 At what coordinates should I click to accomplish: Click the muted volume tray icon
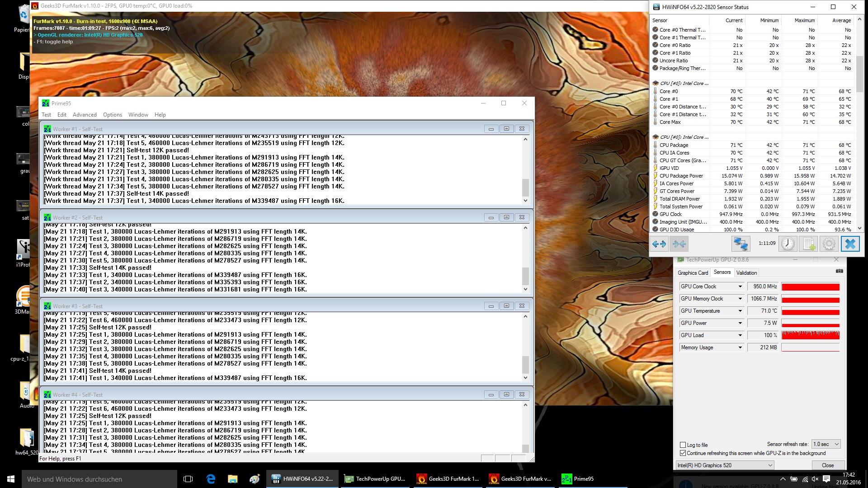[x=815, y=479]
